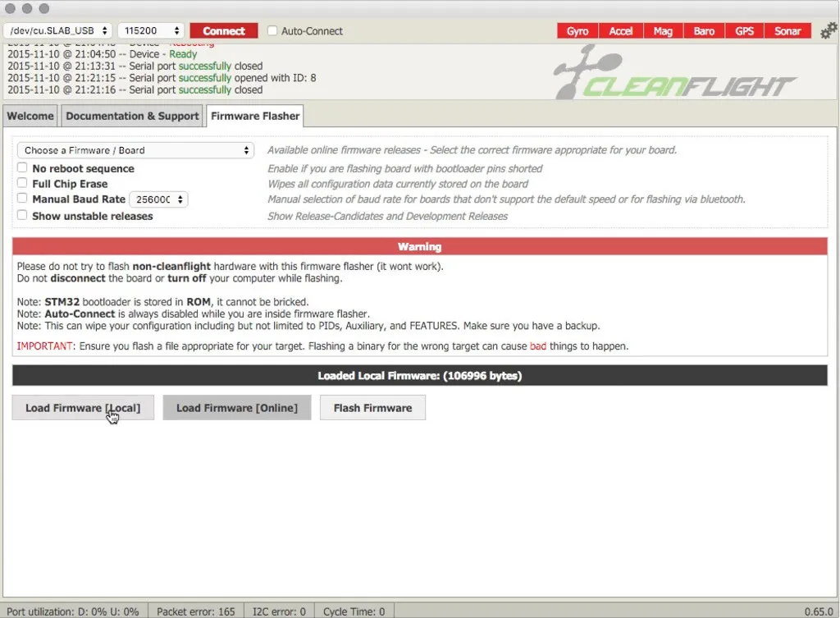
Task: Click the red Connect button
Action: (224, 31)
